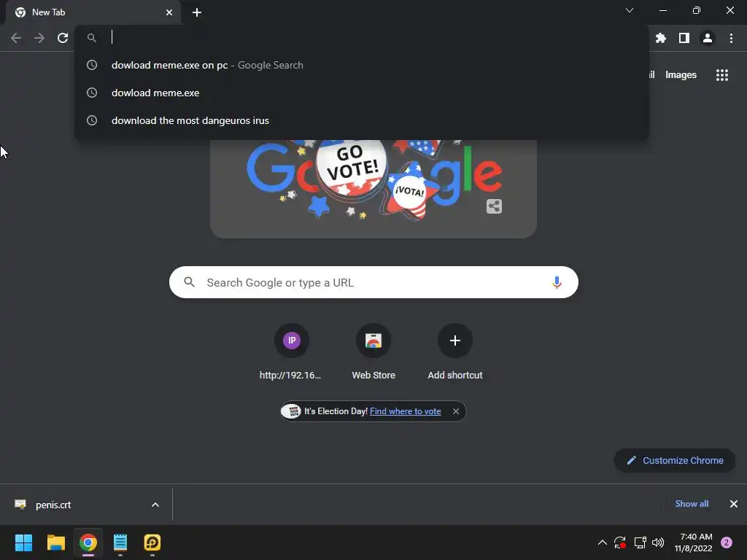This screenshot has width=747, height=560.
Task: Start voice search with the microphone
Action: [557, 282]
